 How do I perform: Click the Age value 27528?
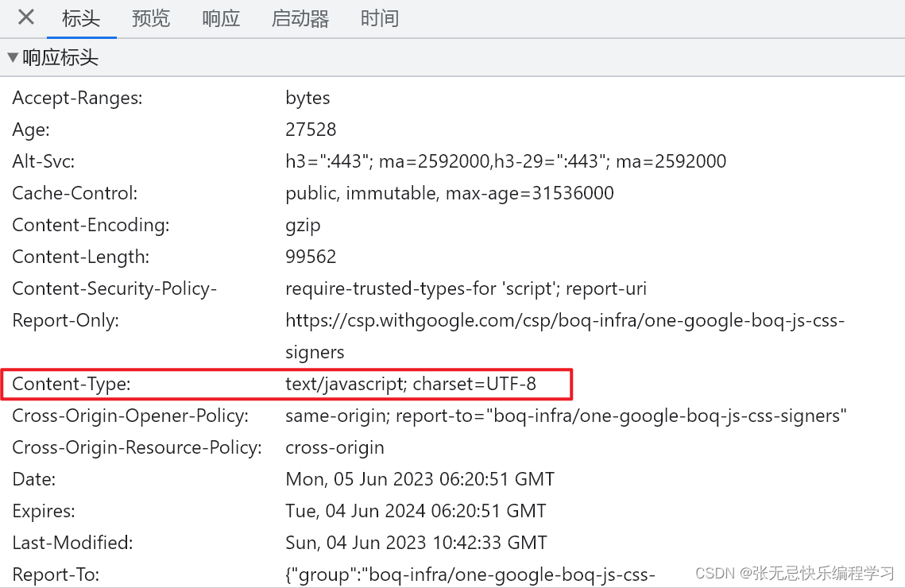(x=311, y=129)
